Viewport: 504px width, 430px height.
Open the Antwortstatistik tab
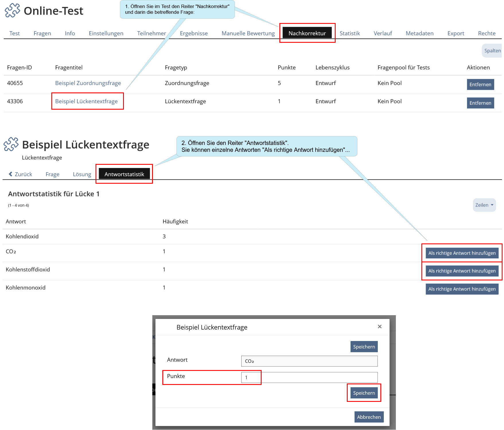pyautogui.click(x=124, y=174)
